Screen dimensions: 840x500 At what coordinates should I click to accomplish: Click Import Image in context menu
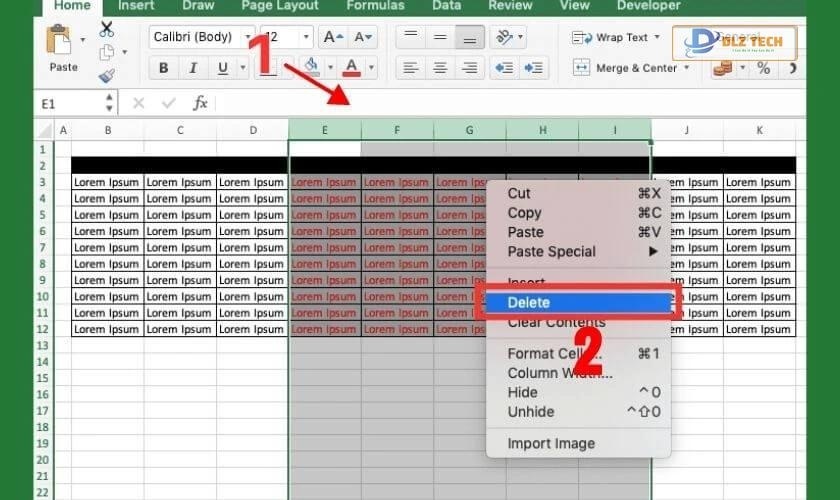(551, 443)
